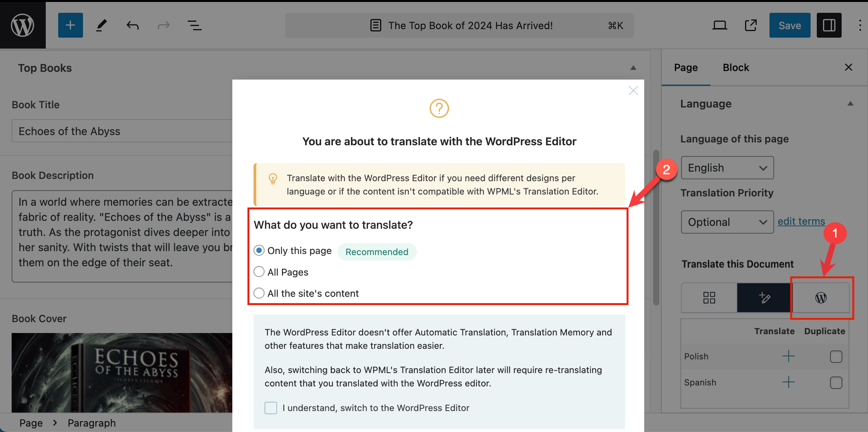Check Duplicate box for Spanish
The width and height of the screenshot is (868, 432).
point(836,382)
